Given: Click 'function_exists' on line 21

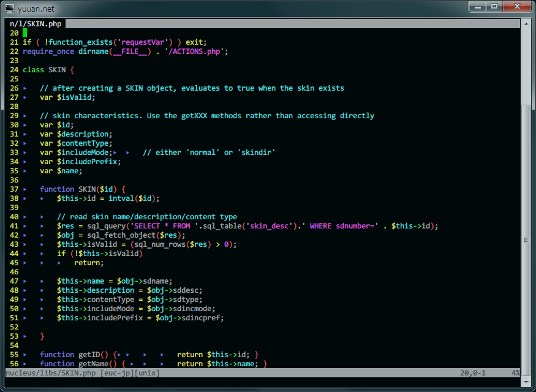Looking at the screenshot, I should tap(81, 42).
